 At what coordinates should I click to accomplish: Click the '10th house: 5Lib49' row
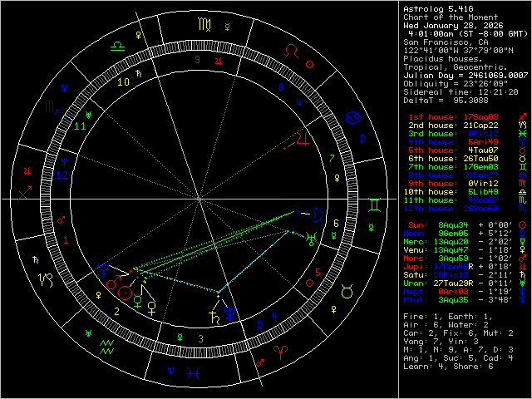pyautogui.click(x=451, y=192)
